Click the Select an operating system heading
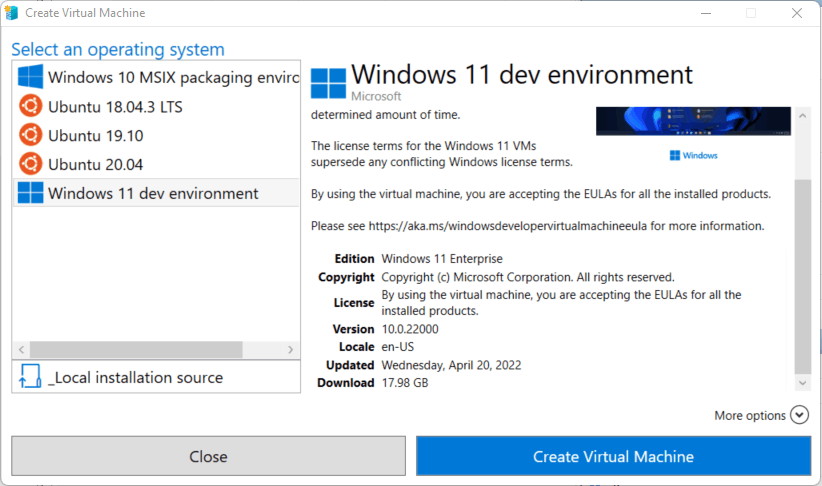Image resolution: width=822 pixels, height=486 pixels. coord(118,49)
